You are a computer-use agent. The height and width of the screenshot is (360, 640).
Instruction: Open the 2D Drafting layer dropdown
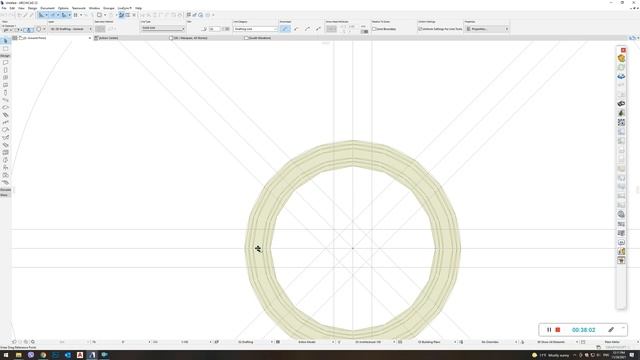click(70, 29)
